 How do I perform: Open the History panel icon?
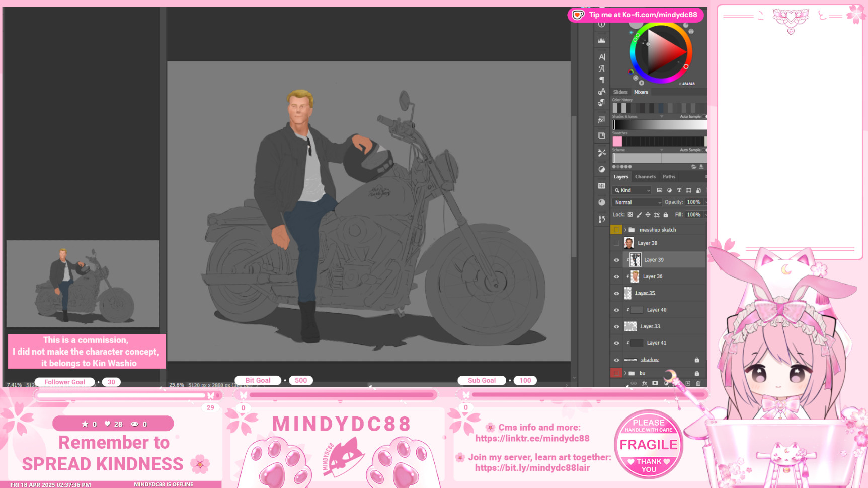coord(601,219)
